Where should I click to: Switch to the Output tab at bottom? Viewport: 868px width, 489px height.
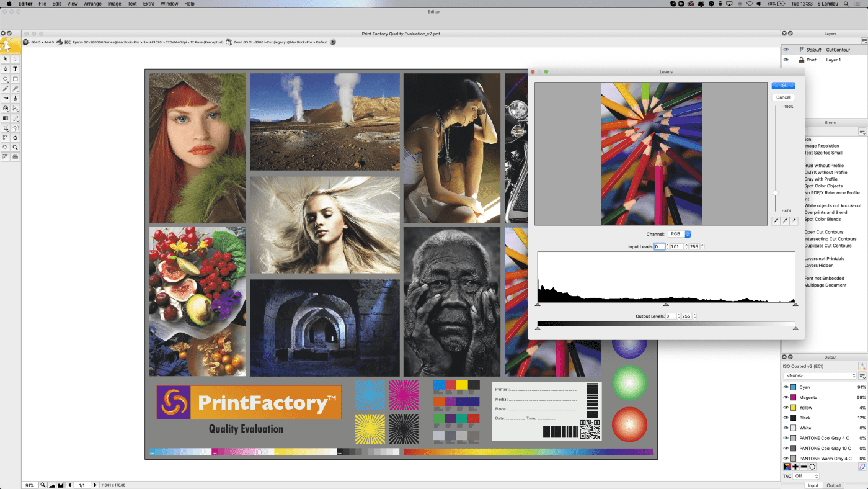(x=834, y=485)
